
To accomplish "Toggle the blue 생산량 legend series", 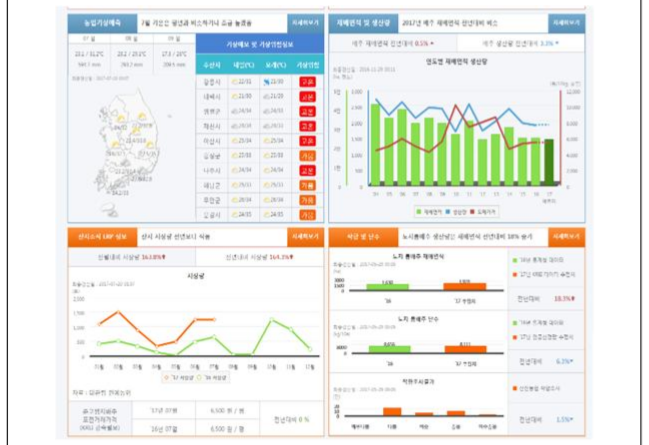I will click(x=455, y=211).
